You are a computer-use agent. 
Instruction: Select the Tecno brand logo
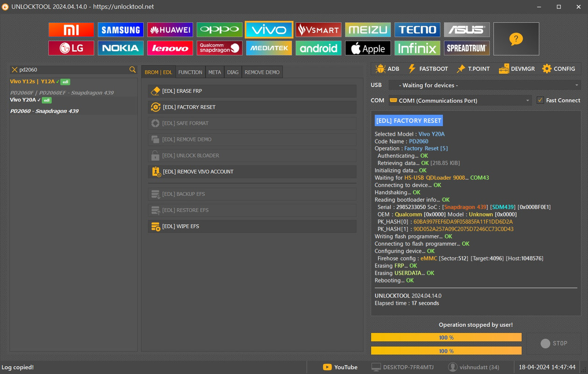(x=418, y=30)
